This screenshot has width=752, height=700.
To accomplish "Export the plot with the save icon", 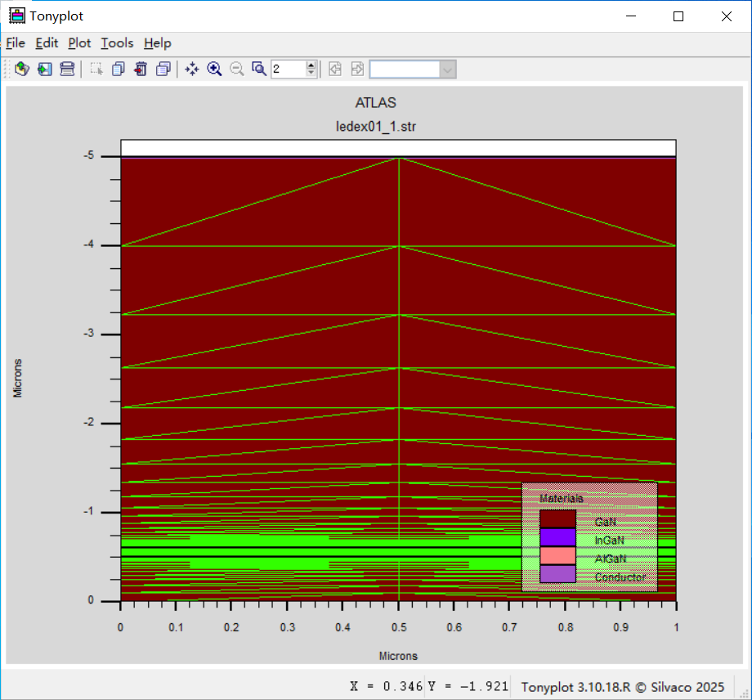I will 43,69.
